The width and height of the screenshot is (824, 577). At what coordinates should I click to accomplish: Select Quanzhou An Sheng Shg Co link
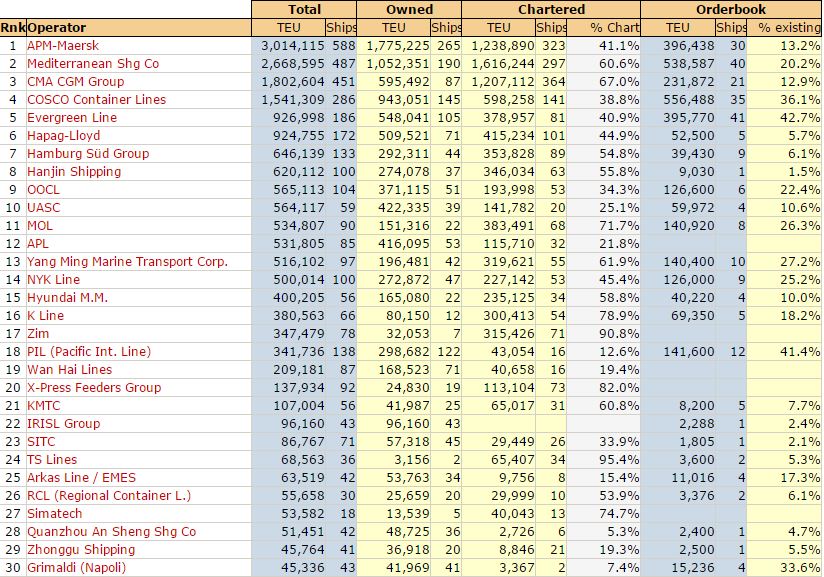pos(111,531)
